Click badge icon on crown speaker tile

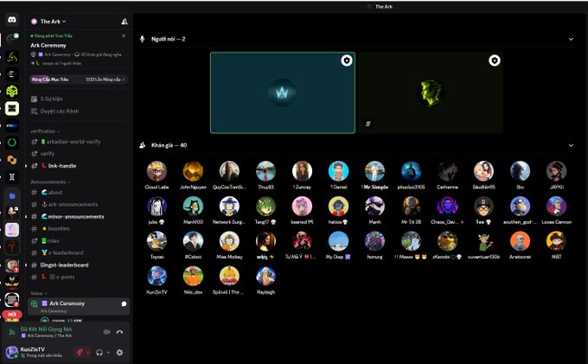(x=347, y=61)
